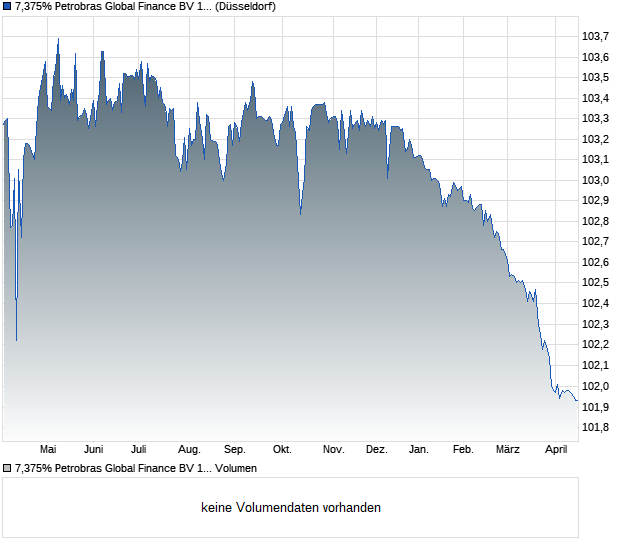Click the 102,8 price axis value
This screenshot has width=620, height=546.
coord(595,221)
